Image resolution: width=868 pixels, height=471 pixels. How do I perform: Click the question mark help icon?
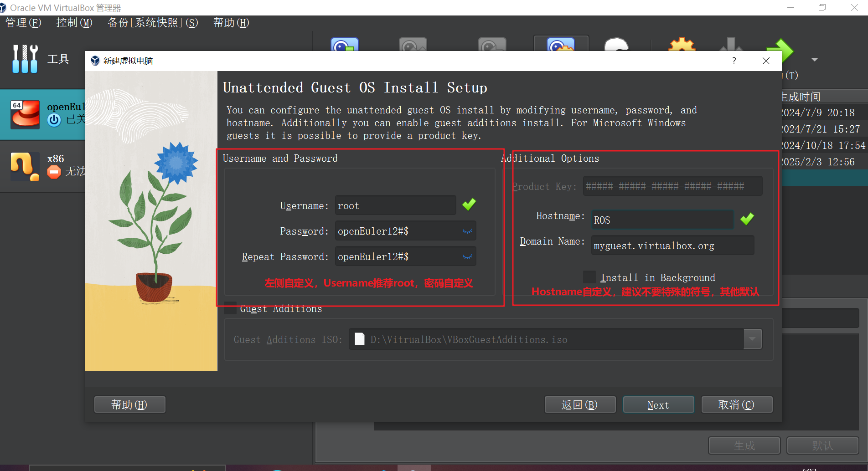734,61
